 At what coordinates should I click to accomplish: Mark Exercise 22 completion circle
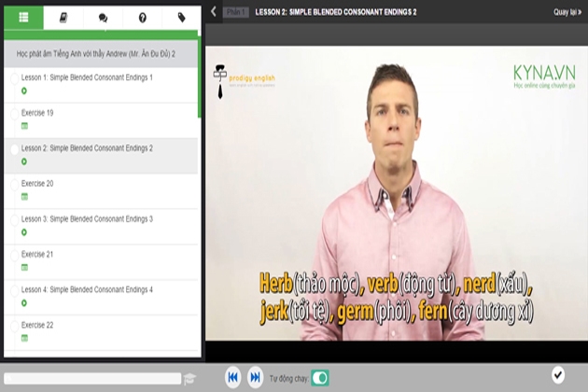(x=15, y=327)
